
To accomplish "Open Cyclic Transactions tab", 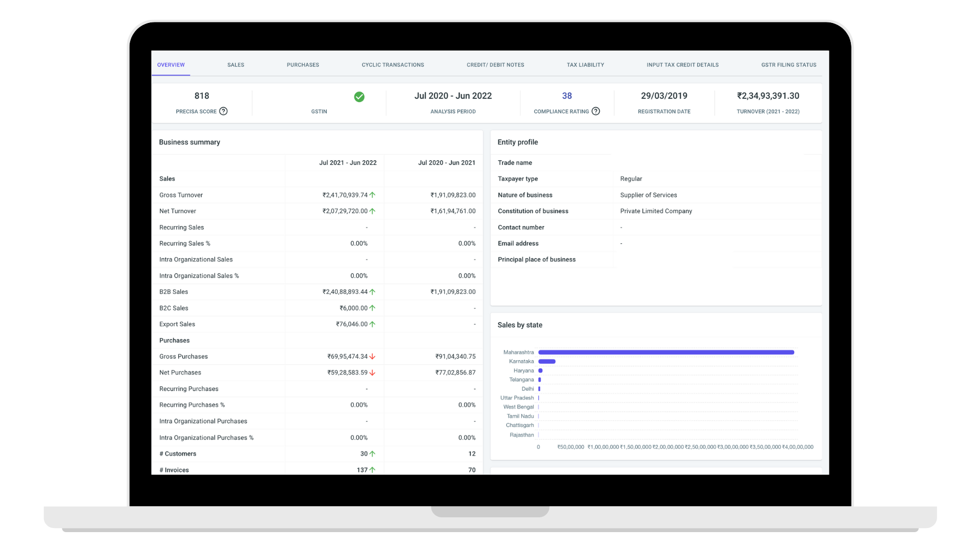I will point(393,65).
